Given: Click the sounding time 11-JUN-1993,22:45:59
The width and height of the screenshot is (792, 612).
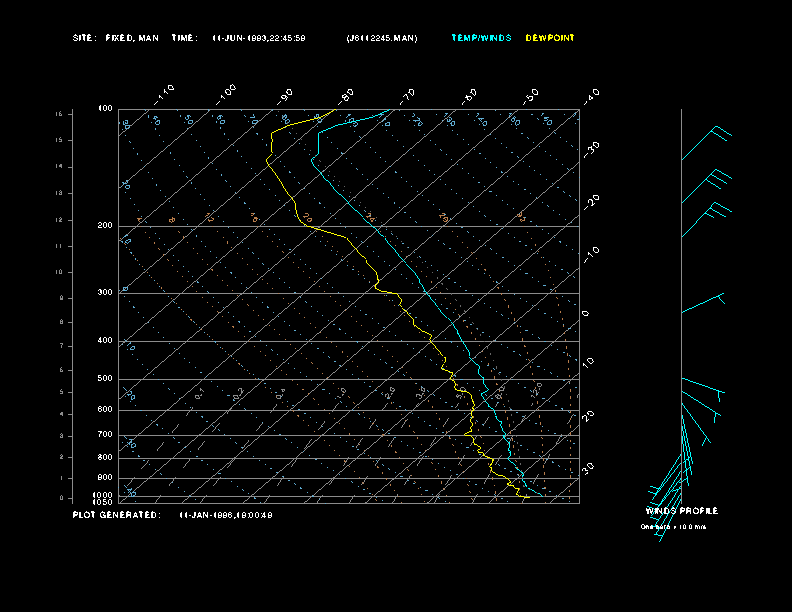Looking at the screenshot, I should click(259, 38).
